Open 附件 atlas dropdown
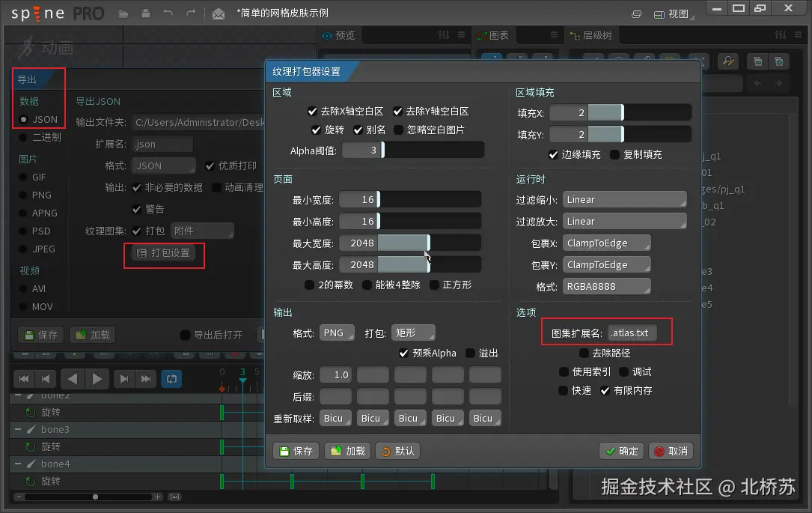The image size is (812, 513). tap(203, 231)
